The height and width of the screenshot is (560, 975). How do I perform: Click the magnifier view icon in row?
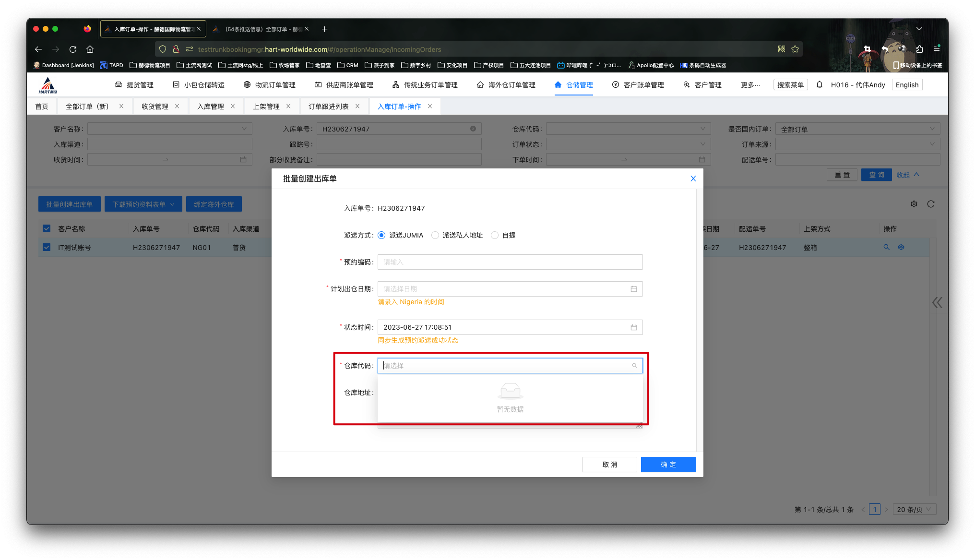(886, 247)
